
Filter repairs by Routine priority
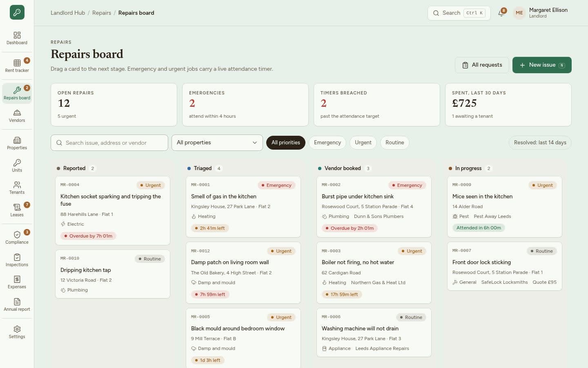tap(395, 143)
